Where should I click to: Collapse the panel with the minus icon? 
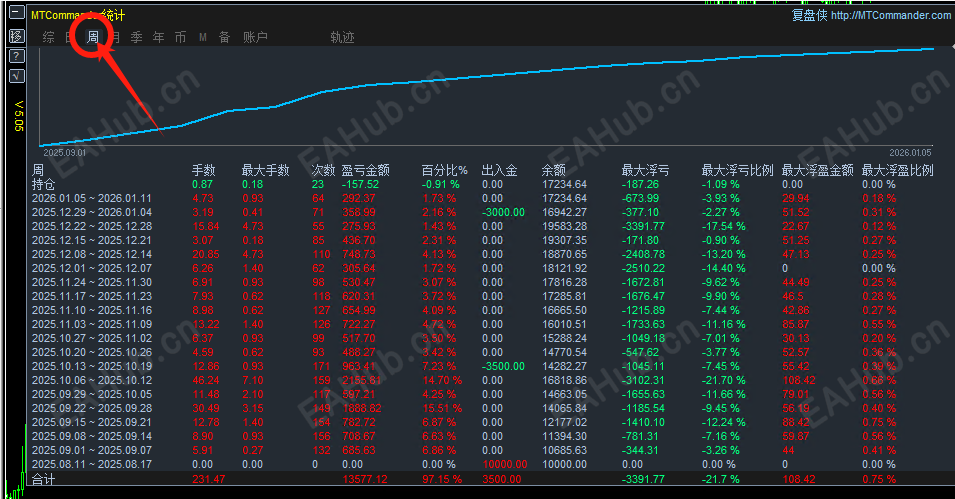[17, 13]
